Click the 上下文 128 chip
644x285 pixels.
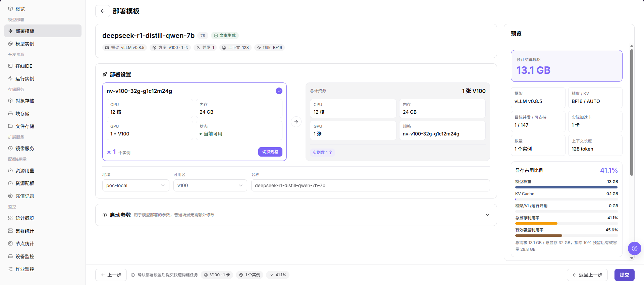pyautogui.click(x=235, y=48)
